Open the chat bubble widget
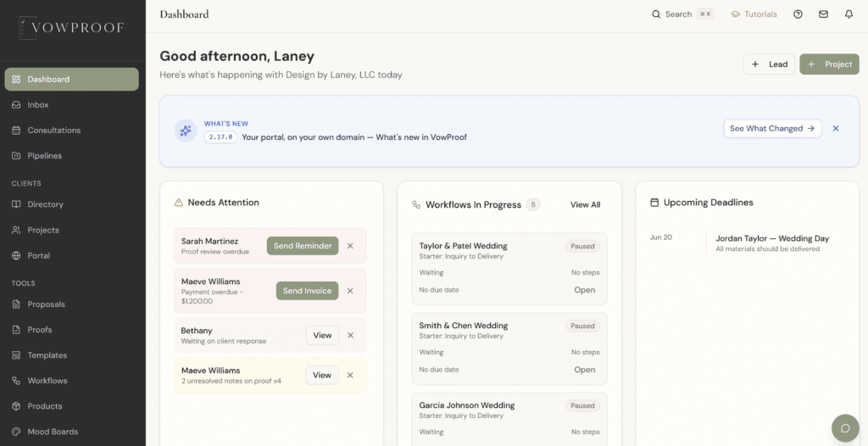Image resolution: width=868 pixels, height=446 pixels. [x=845, y=427]
